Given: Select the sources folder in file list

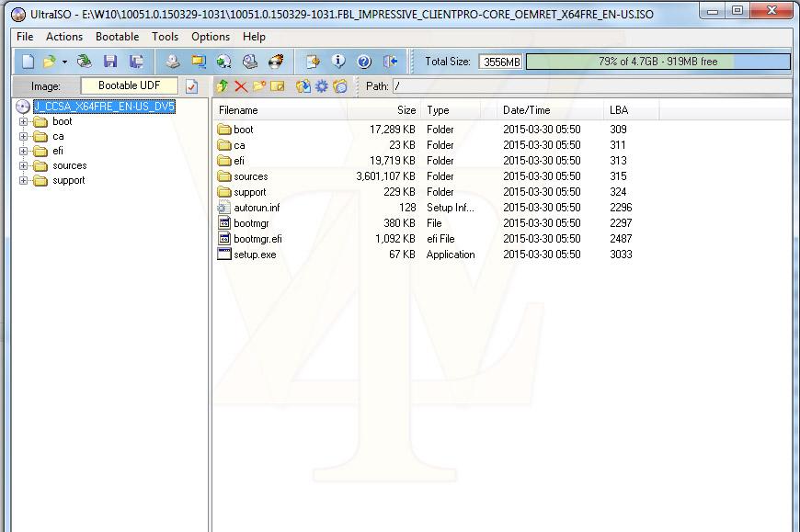Looking at the screenshot, I should 250,176.
